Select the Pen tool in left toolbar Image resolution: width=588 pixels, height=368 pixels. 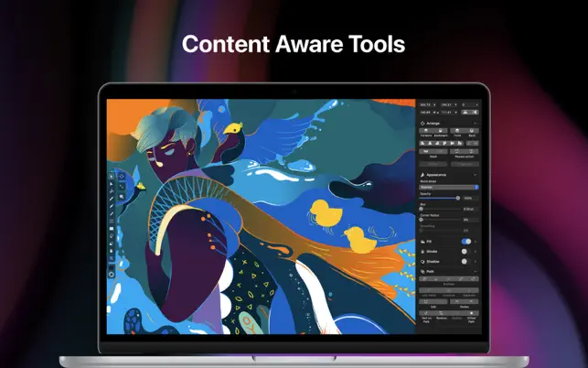[x=112, y=197]
